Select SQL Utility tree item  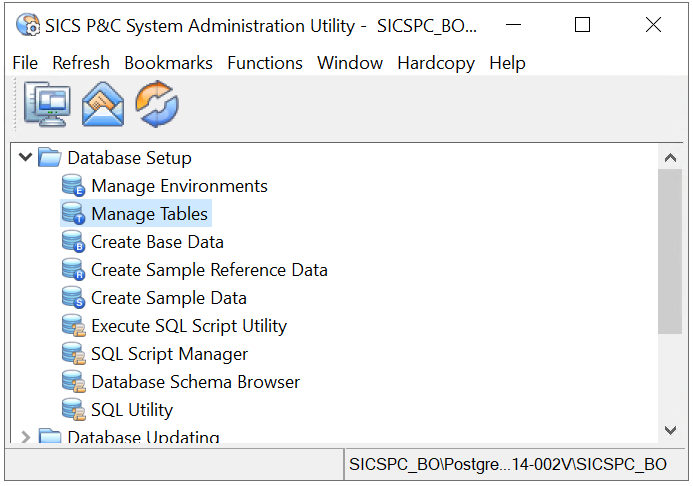[131, 410]
